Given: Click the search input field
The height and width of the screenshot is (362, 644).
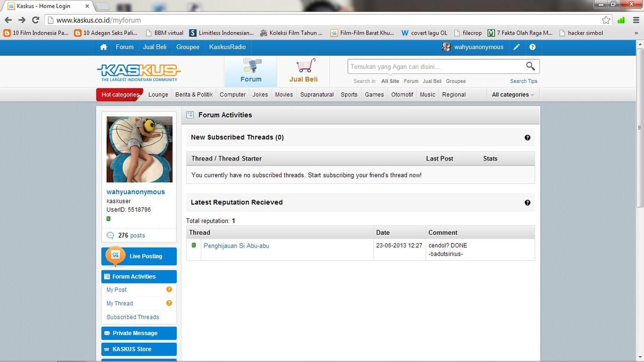Looking at the screenshot, I should click(x=436, y=66).
